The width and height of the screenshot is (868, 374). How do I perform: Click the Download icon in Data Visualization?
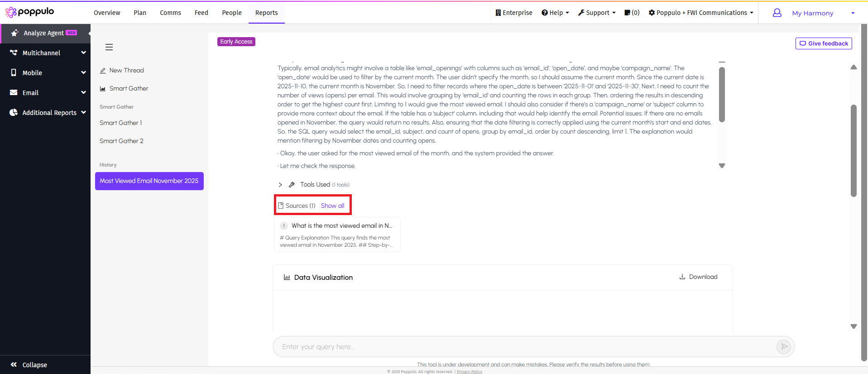(x=682, y=277)
